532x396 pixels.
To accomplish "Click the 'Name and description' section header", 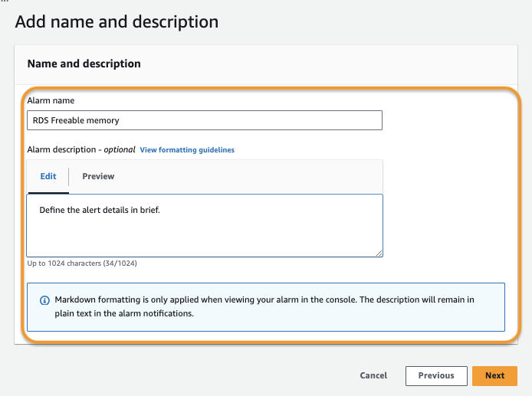I will tap(84, 64).
